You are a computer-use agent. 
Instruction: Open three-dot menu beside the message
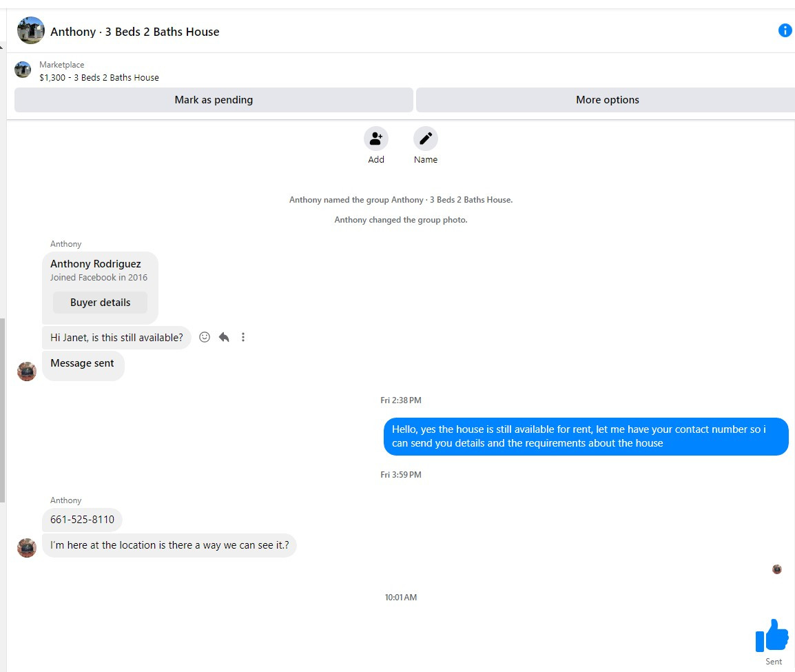243,337
